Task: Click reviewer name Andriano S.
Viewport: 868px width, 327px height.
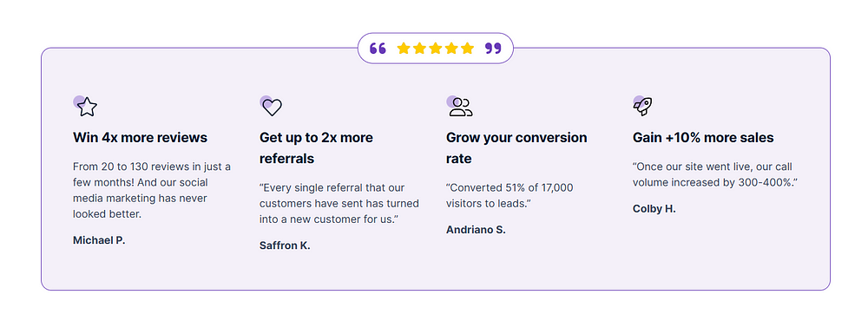Action: pyautogui.click(x=476, y=230)
